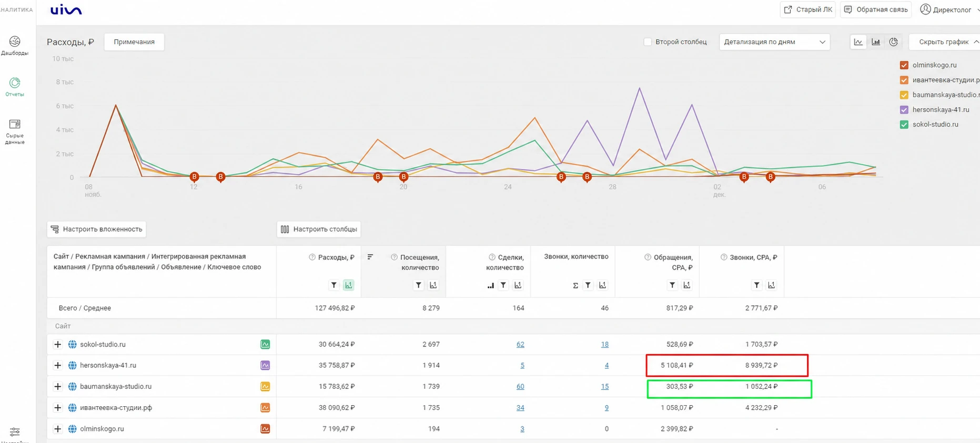The image size is (980, 443).
Task: Toggle chart icon in Расходы column header
Action: pyautogui.click(x=348, y=285)
